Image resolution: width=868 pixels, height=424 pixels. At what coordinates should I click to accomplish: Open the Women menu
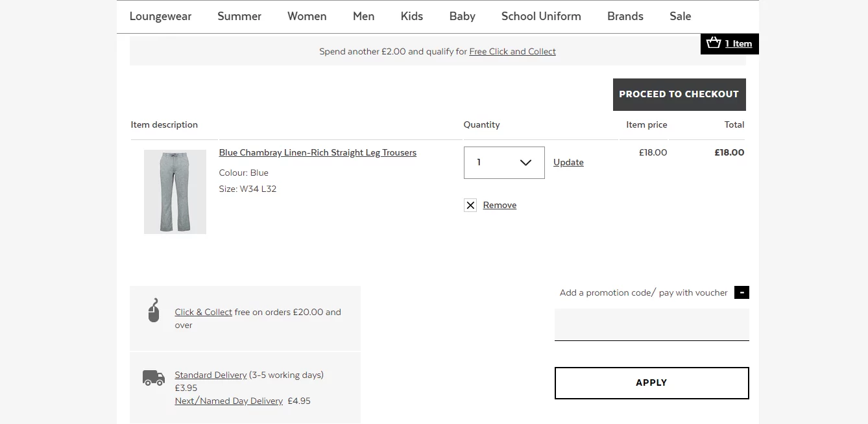(307, 16)
